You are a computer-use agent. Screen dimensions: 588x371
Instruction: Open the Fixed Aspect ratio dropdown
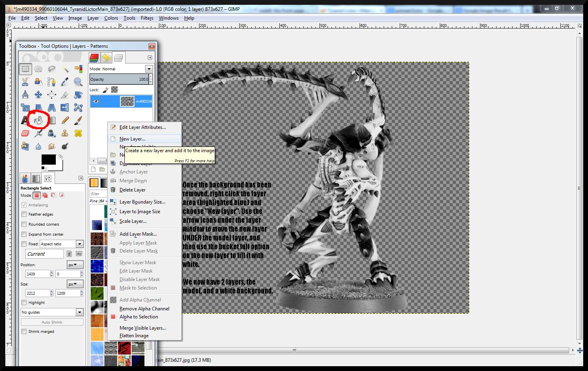61,244
